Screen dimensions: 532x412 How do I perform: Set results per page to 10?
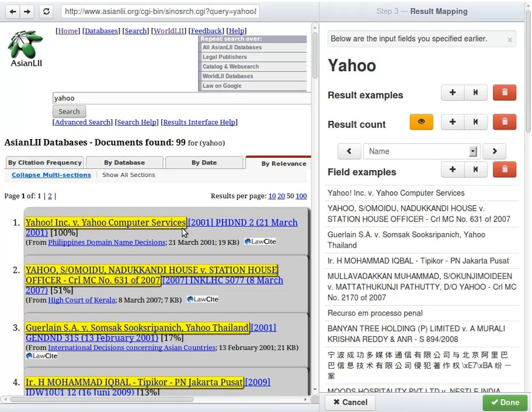[x=272, y=196]
